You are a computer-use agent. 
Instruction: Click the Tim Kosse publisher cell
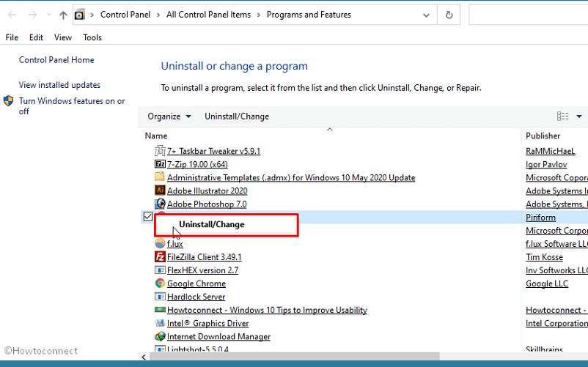click(544, 257)
